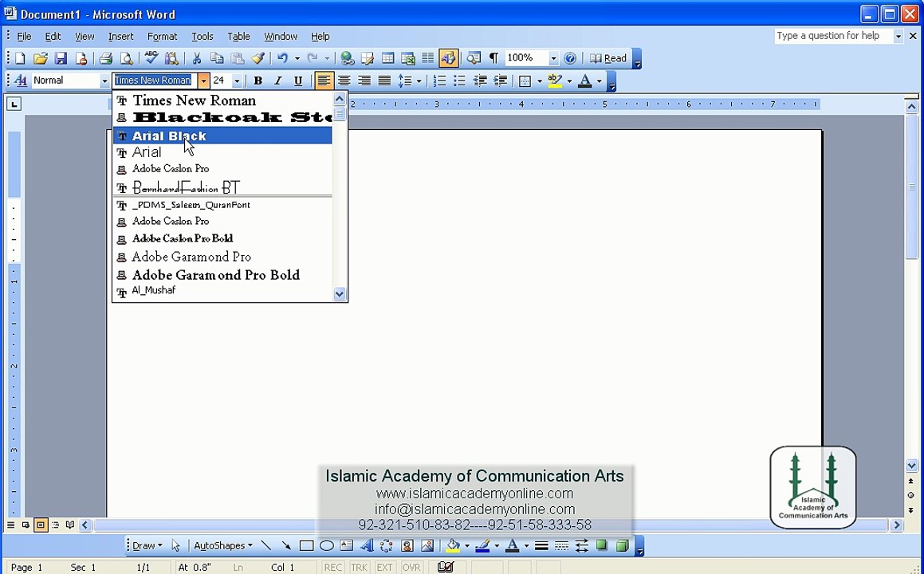Image resolution: width=924 pixels, height=574 pixels.
Task: Click the Format Painter brush
Action: pos(258,58)
